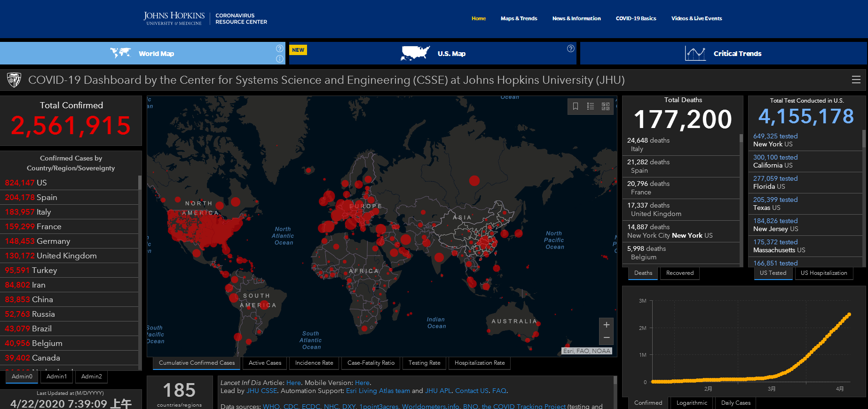Open Maps & Trends navigation menu
Screen dimensions: 868x409
point(519,18)
